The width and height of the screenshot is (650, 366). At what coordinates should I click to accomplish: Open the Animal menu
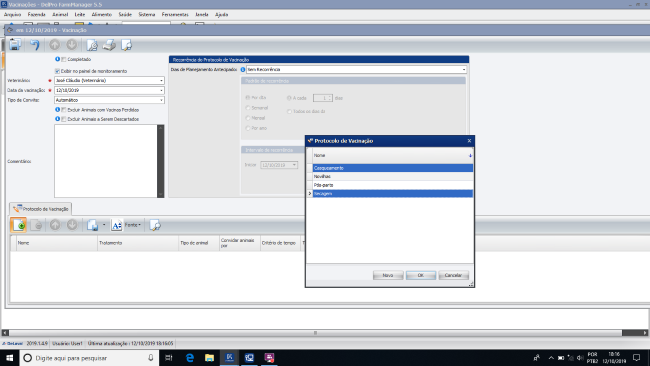pos(60,15)
